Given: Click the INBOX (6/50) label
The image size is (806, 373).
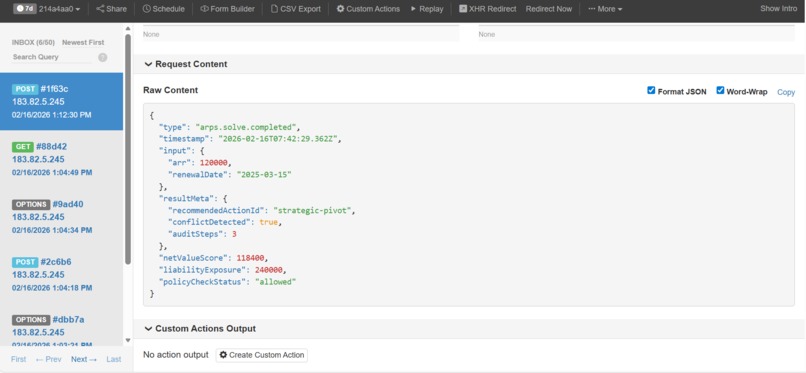Looking at the screenshot, I should 34,43.
